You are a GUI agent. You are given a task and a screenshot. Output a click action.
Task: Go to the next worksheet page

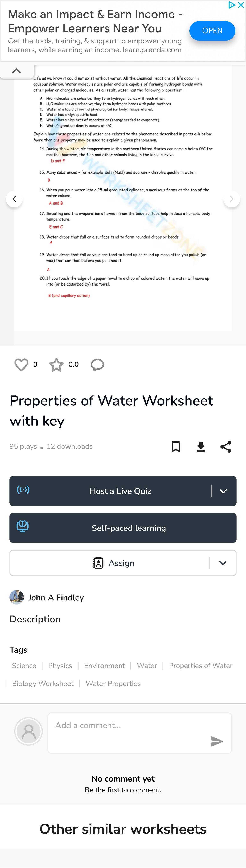click(231, 199)
